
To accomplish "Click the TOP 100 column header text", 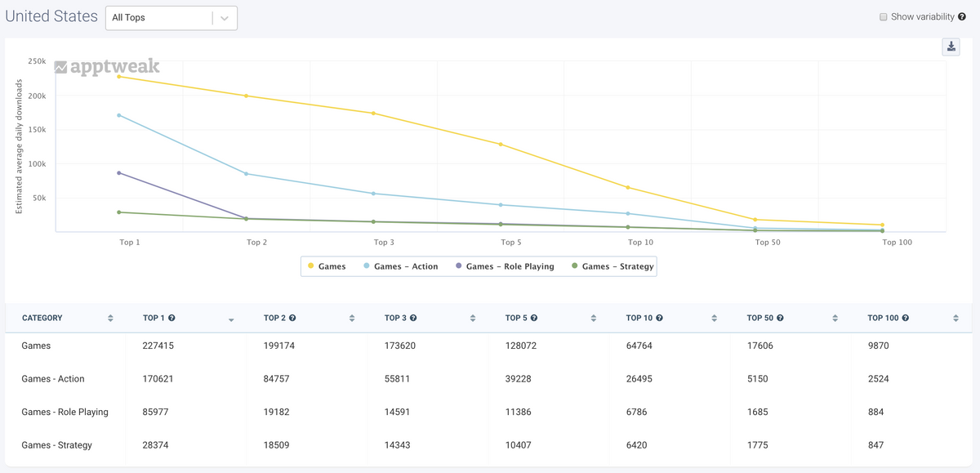I will click(883, 318).
